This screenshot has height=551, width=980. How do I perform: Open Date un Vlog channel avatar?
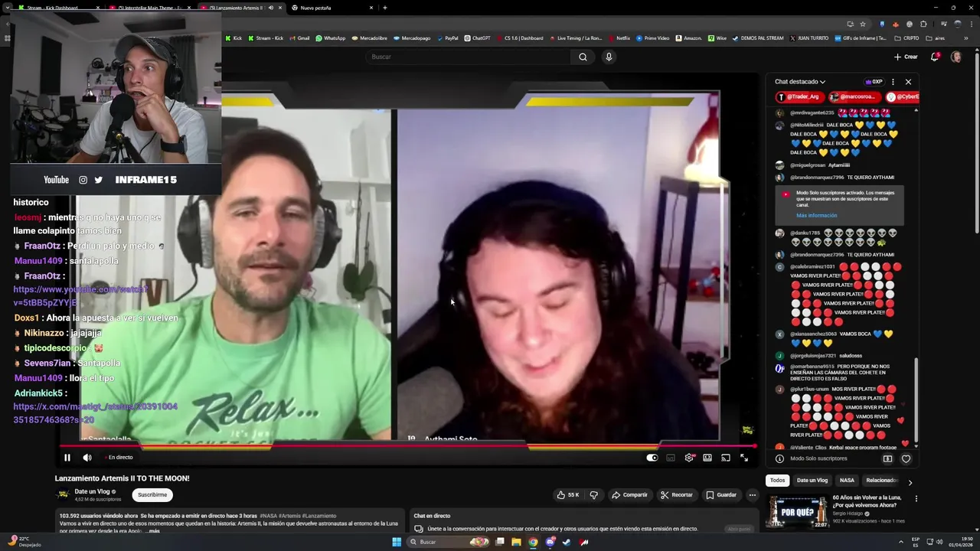pyautogui.click(x=63, y=495)
